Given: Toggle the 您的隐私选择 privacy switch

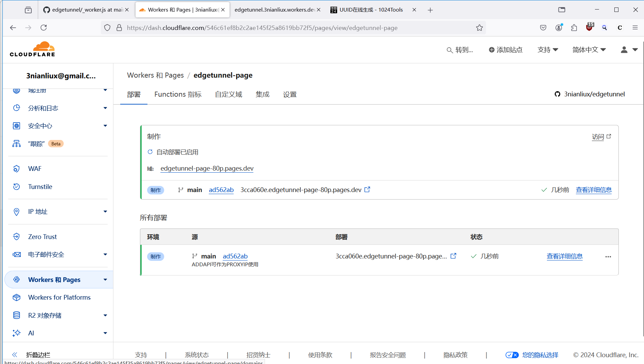Looking at the screenshot, I should [x=512, y=355].
